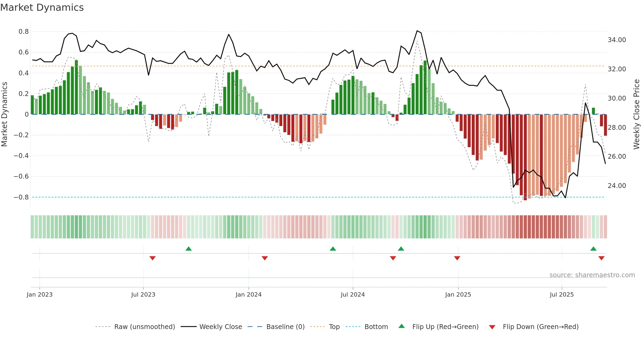This screenshot has height=362, width=644.
Task: Click the 24.00 price axis label
Action: pos(617,186)
